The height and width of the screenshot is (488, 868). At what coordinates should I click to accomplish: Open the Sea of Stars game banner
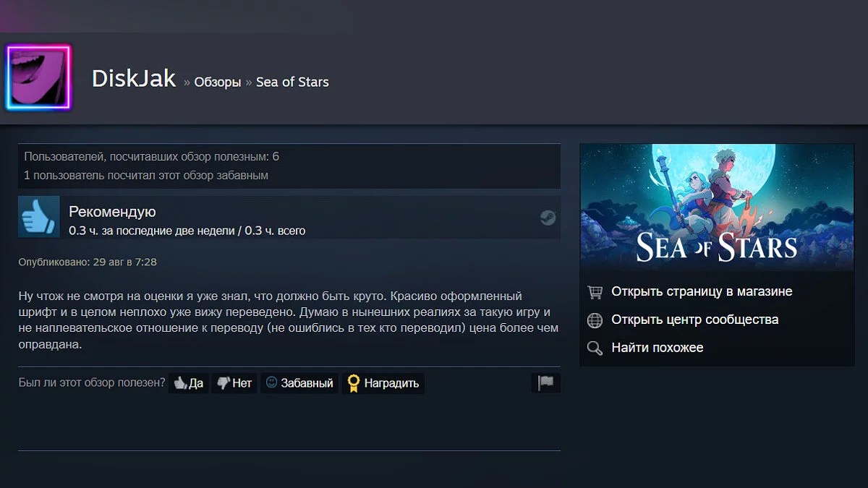(x=717, y=207)
